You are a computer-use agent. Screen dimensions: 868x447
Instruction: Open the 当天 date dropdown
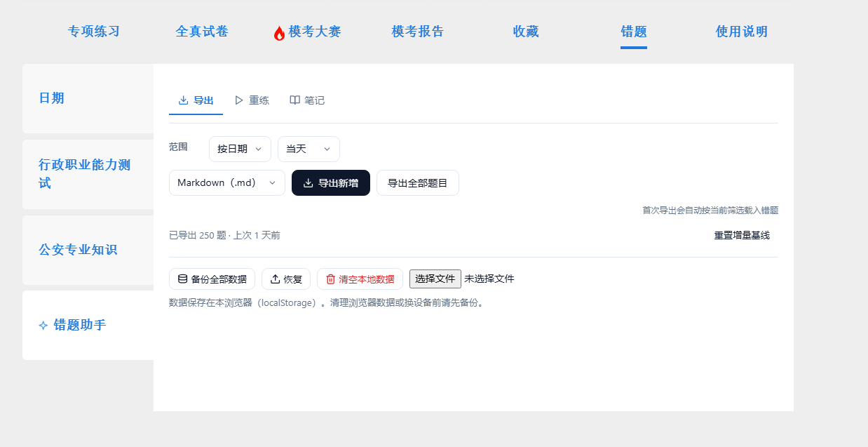click(x=308, y=149)
